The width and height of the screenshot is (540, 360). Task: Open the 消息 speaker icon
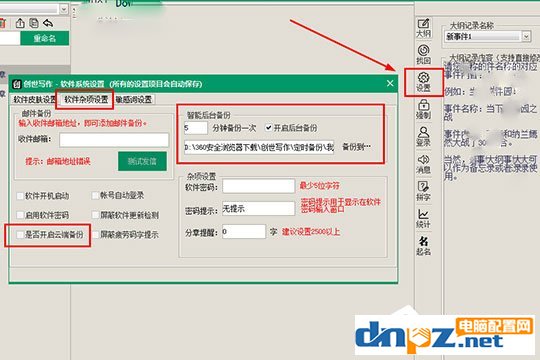click(423, 164)
